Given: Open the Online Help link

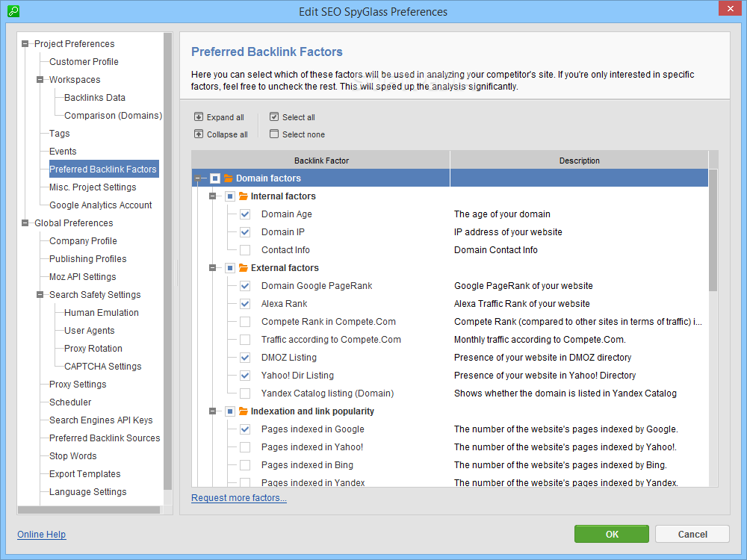Looking at the screenshot, I should tap(41, 535).
